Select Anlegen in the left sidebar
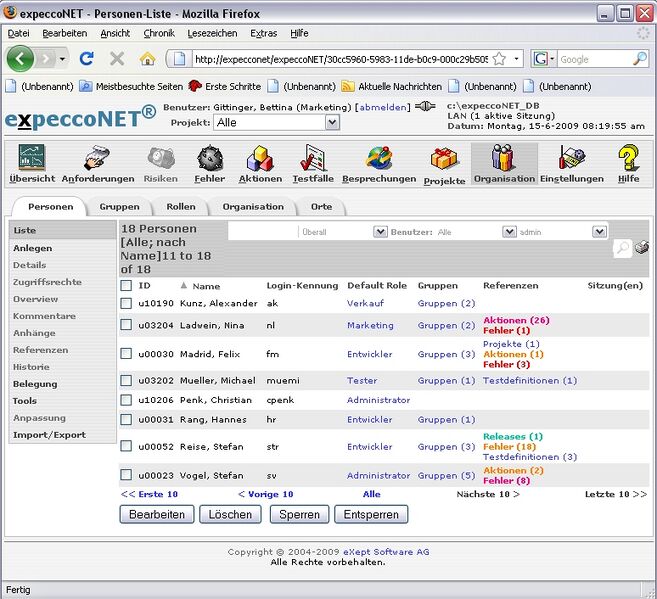The width and height of the screenshot is (657, 599). (x=33, y=248)
